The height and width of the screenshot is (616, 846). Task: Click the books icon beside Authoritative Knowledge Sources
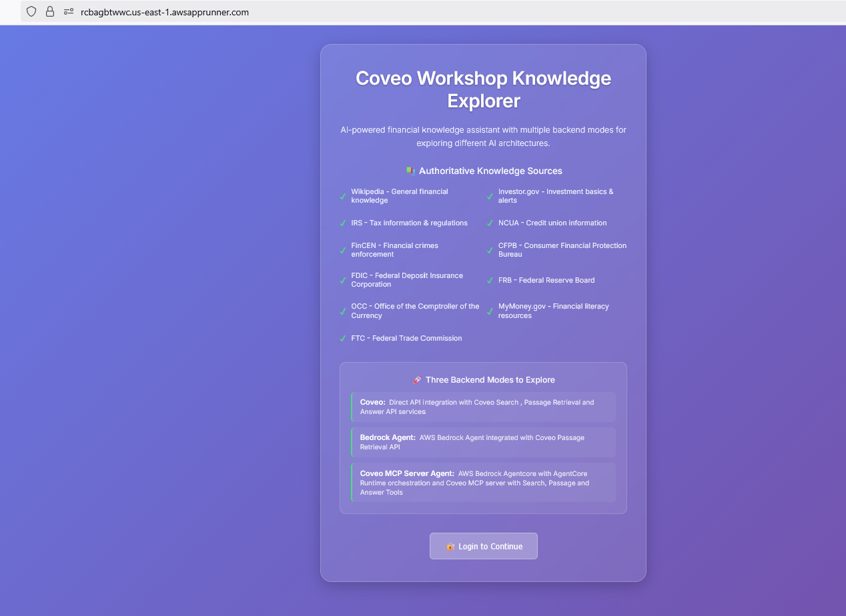[410, 171]
